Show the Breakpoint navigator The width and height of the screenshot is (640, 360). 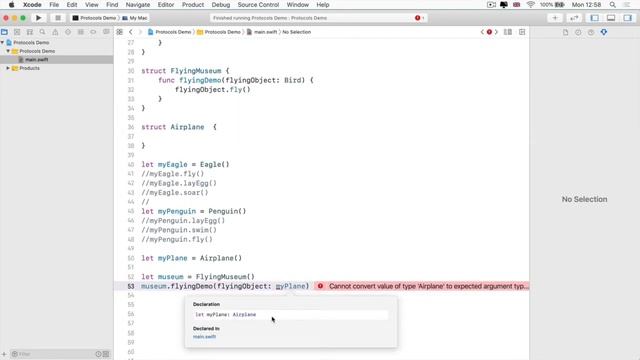[93, 32]
